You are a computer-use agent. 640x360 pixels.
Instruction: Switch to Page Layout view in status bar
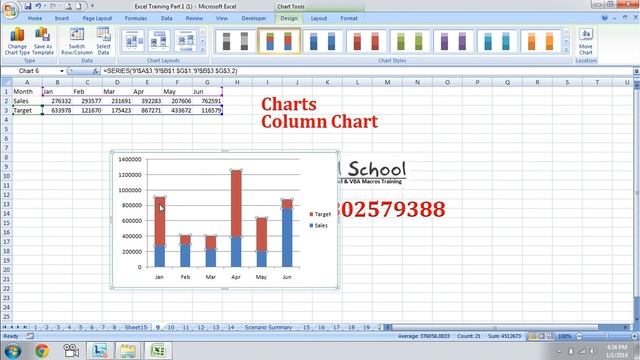click(x=541, y=336)
